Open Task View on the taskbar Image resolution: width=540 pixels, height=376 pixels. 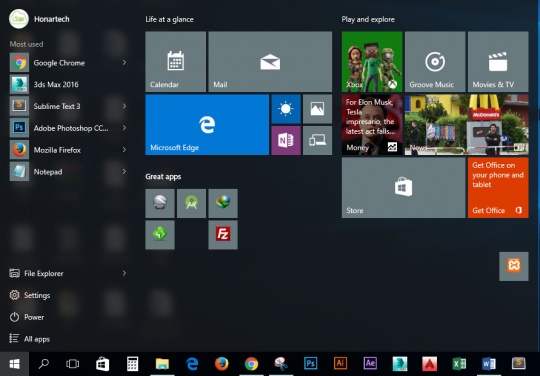[73, 364]
